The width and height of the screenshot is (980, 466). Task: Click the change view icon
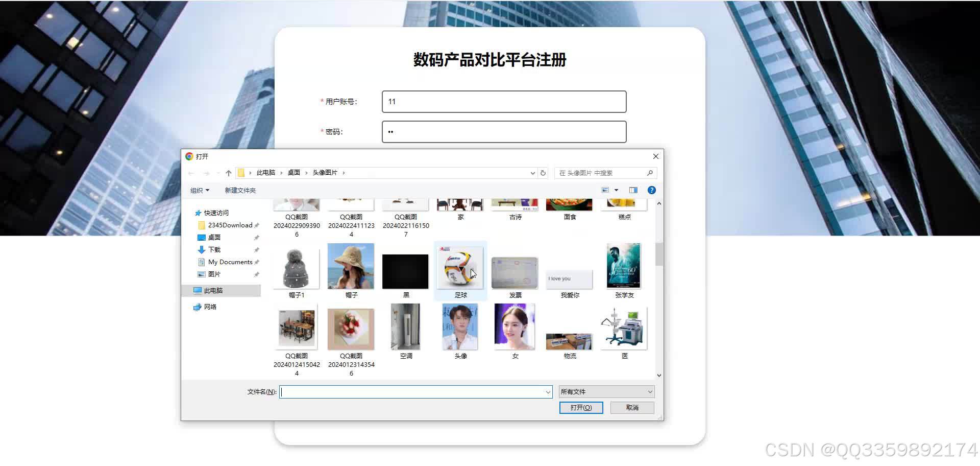(x=605, y=190)
